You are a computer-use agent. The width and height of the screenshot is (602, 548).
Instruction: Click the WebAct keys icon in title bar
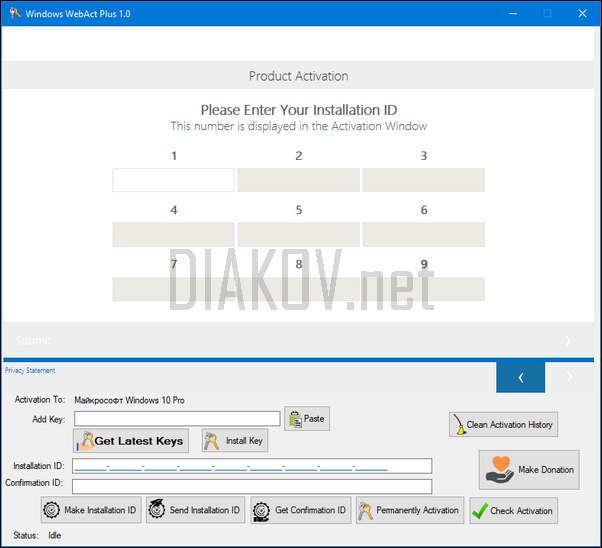click(15, 13)
